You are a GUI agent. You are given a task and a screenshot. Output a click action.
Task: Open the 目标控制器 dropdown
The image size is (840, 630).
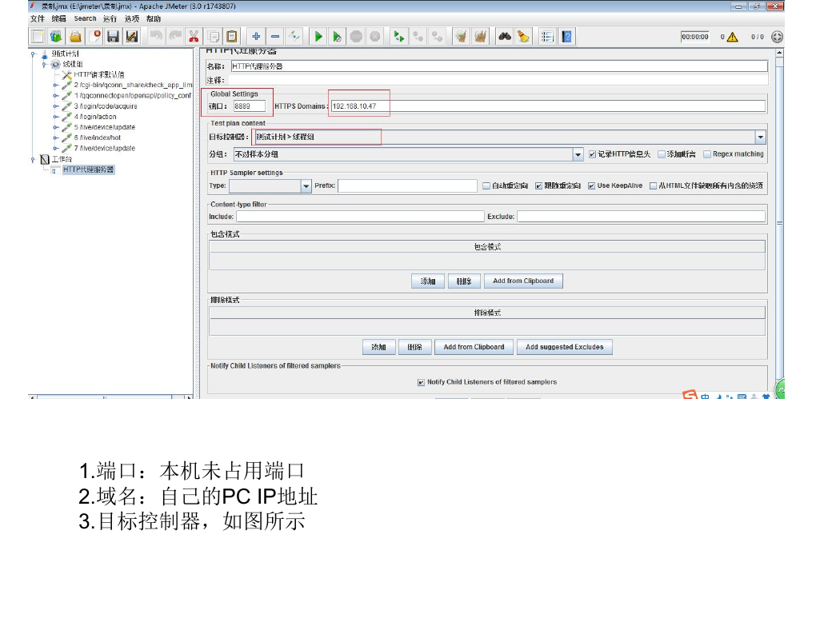tap(760, 137)
